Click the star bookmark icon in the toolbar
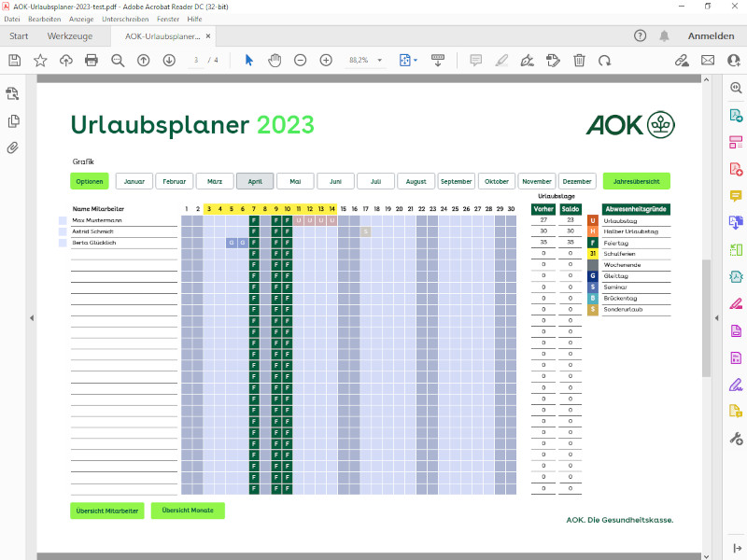The width and height of the screenshot is (747, 560). click(x=40, y=61)
